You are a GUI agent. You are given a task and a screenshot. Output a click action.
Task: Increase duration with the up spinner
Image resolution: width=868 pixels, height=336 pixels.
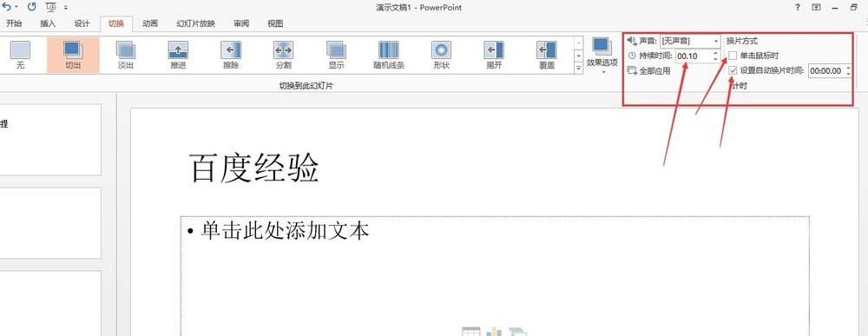tap(716, 53)
